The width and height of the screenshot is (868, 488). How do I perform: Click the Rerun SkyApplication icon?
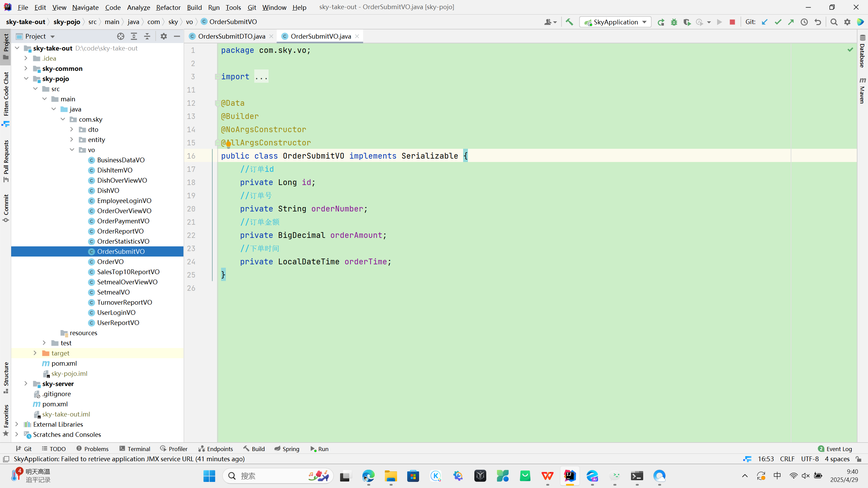(661, 22)
